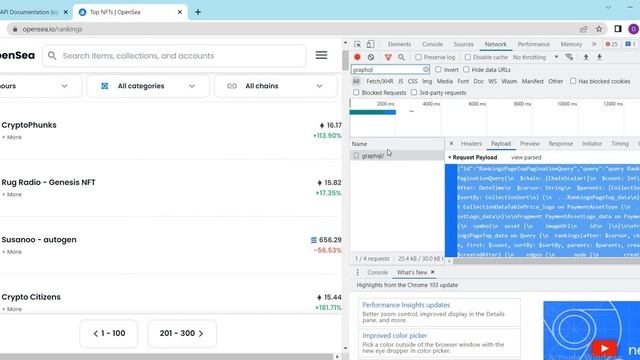Click the OpenSea page horizontal scrollbar
This screenshot has height=360, width=640.
coord(167,357)
